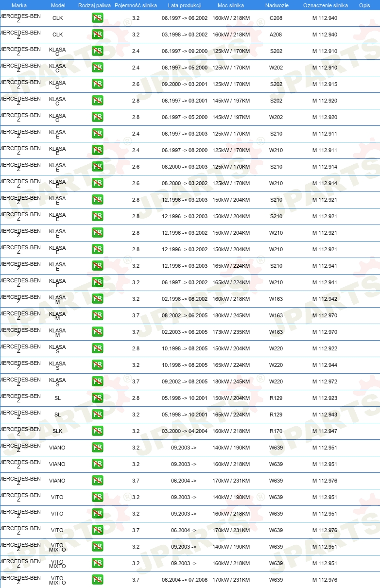Viewport: 380px width, 588px height.
Task: Click the Marka column header
Action: (x=19, y=5)
